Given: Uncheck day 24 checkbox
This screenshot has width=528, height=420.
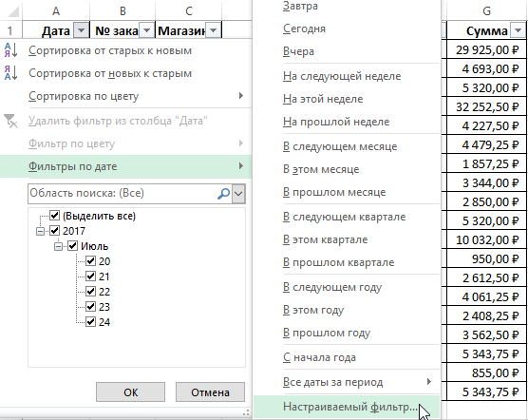Looking at the screenshot, I should tap(90, 322).
